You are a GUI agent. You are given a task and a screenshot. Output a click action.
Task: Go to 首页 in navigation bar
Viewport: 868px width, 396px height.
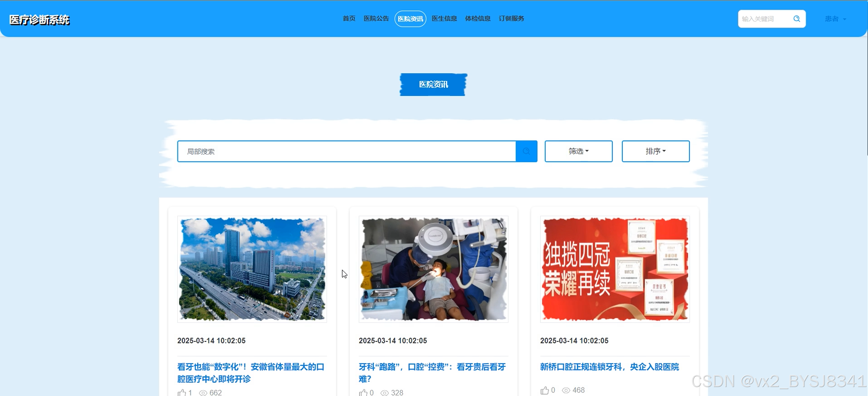[x=349, y=18]
